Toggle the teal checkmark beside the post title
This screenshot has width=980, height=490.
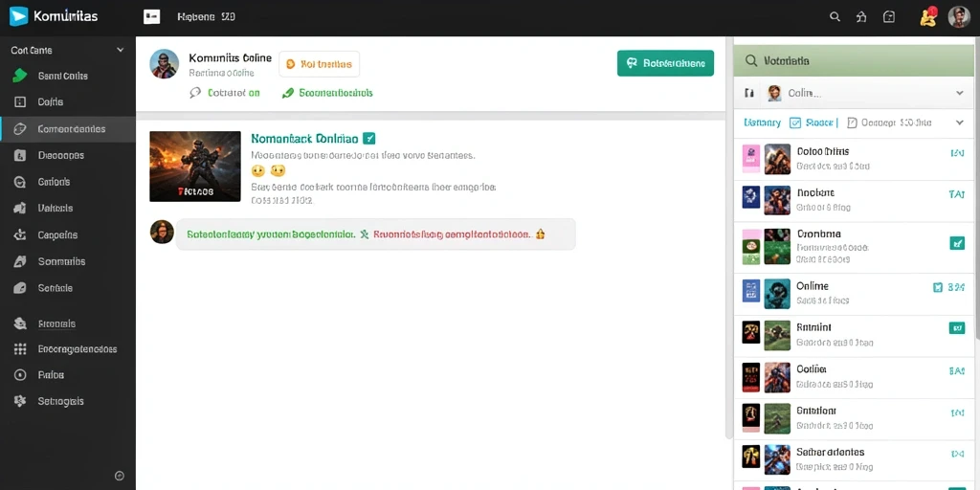368,138
